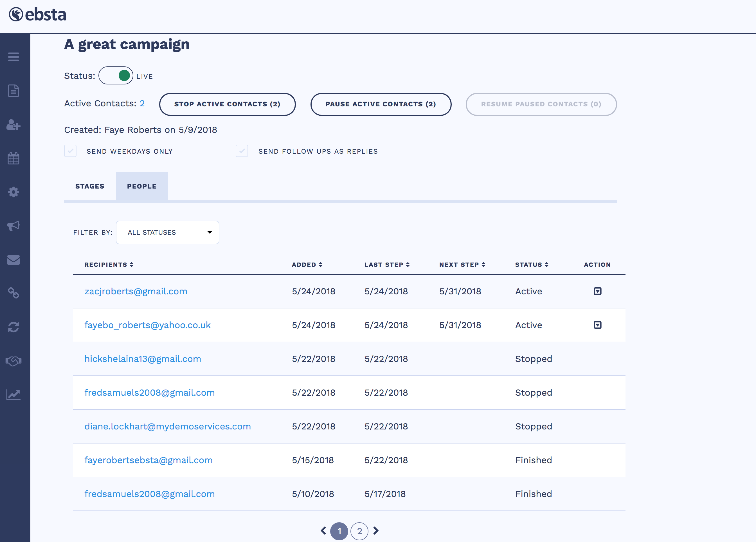Click Stop Active Contacts button

(227, 104)
